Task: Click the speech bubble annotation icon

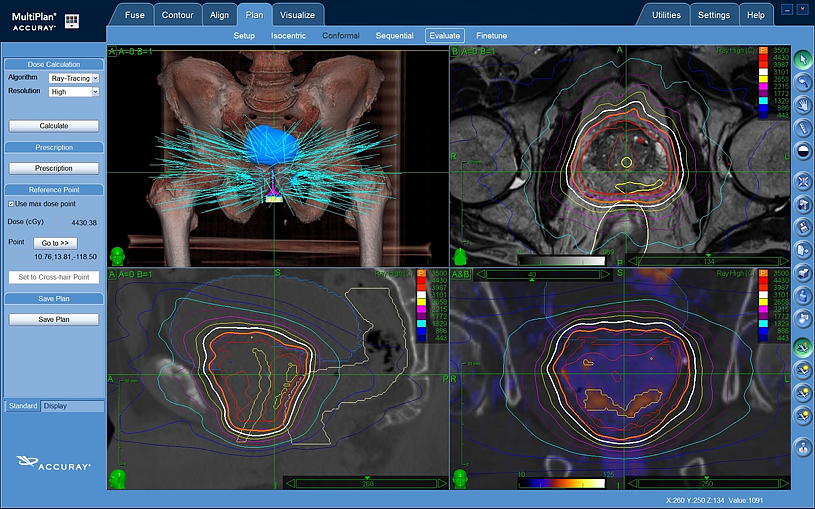Action: [x=803, y=318]
